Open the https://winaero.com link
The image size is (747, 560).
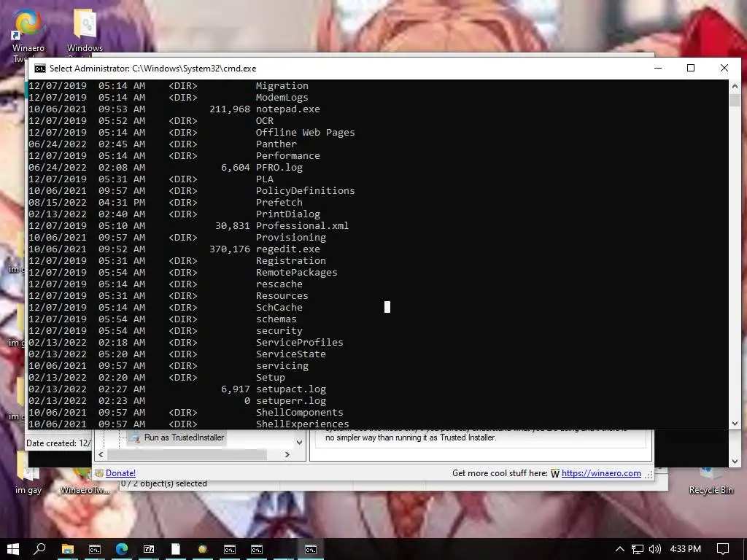tap(601, 472)
